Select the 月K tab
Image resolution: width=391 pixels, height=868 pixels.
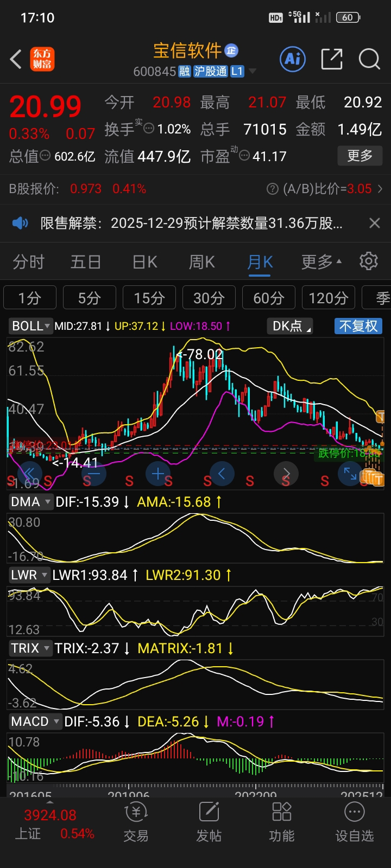[260, 262]
